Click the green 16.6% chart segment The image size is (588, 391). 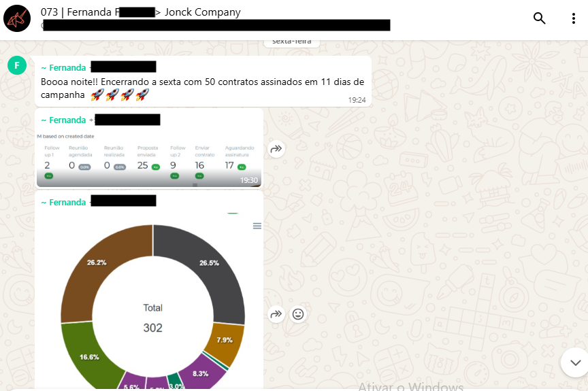pyautogui.click(x=89, y=357)
